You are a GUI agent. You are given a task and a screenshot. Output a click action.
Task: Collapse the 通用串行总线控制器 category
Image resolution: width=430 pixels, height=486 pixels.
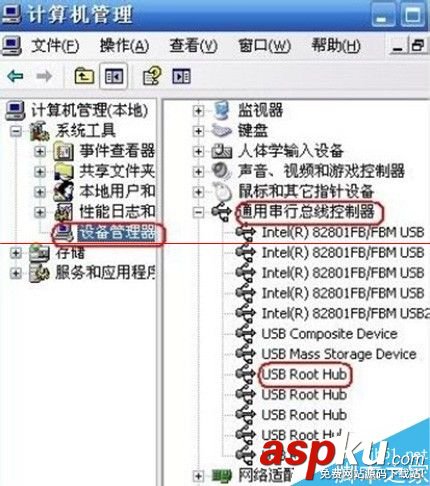pyautogui.click(x=198, y=212)
